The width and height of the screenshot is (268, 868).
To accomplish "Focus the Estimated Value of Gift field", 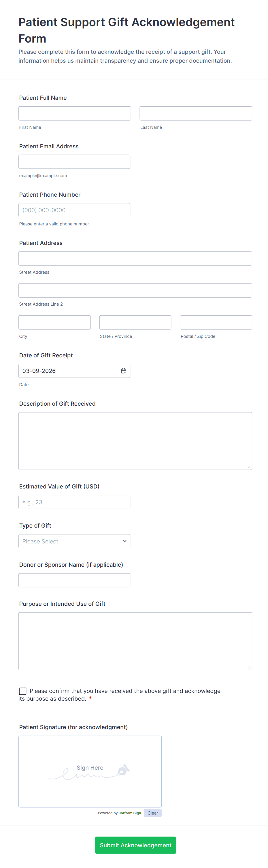I will pos(74,502).
